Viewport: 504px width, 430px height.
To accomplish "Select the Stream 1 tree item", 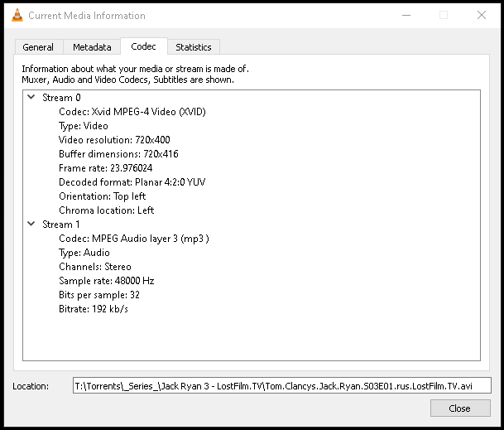I will point(61,224).
